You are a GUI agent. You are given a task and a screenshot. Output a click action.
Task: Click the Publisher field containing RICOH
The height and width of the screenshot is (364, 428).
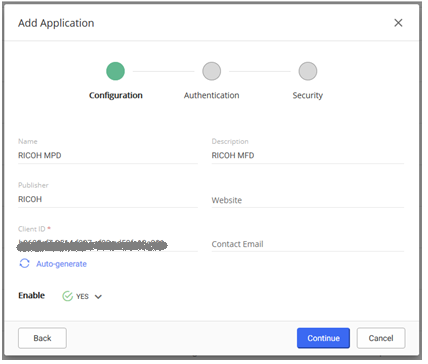[108, 199]
